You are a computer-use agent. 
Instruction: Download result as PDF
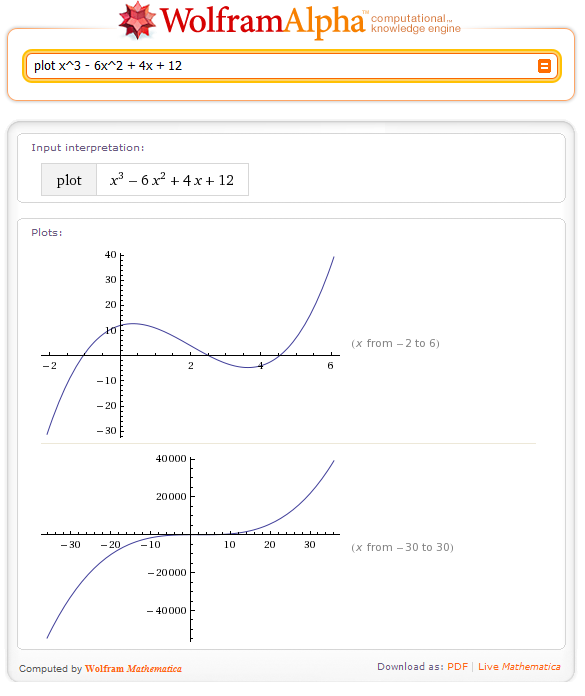pos(457,667)
